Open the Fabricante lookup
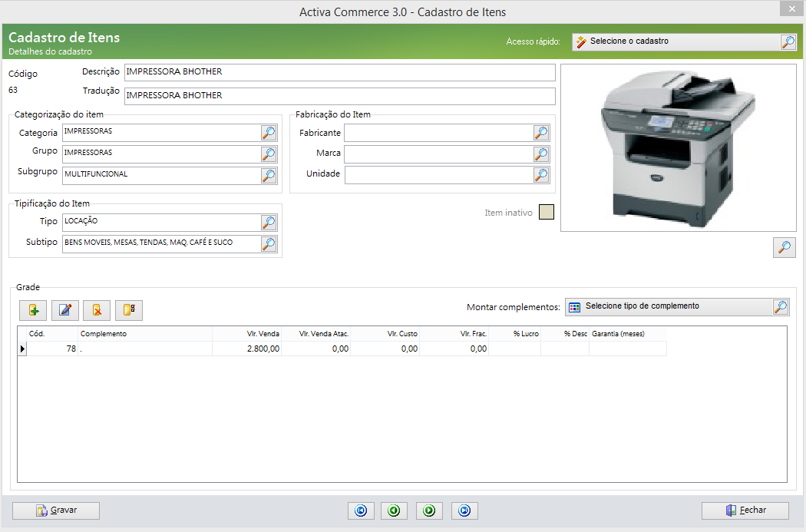This screenshot has width=806, height=532. tap(541, 133)
